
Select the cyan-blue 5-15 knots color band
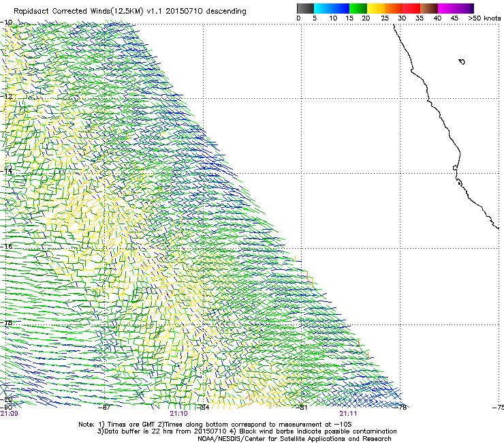coord(332,8)
